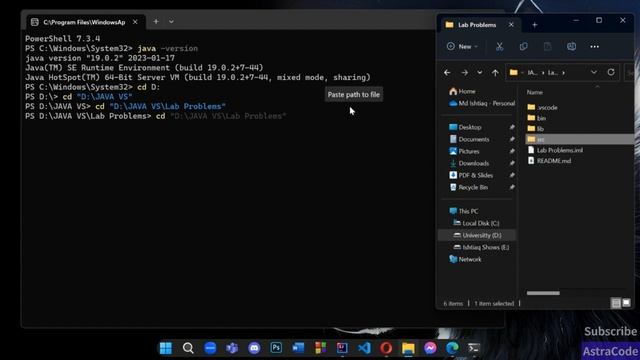Select the lib folder
Screen dimensions: 640x360
pos(536,129)
